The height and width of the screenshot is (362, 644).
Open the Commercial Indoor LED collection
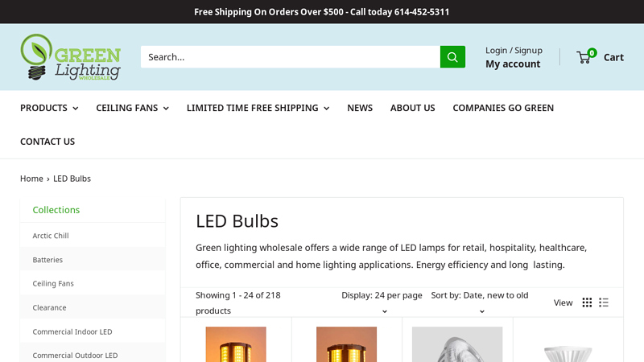[x=72, y=331]
